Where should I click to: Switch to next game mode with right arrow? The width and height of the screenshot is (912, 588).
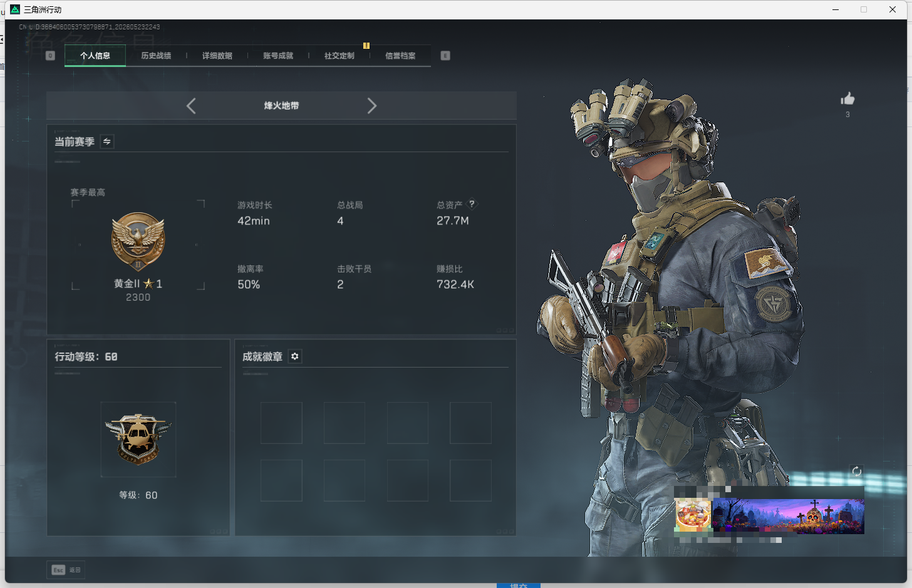[372, 106]
